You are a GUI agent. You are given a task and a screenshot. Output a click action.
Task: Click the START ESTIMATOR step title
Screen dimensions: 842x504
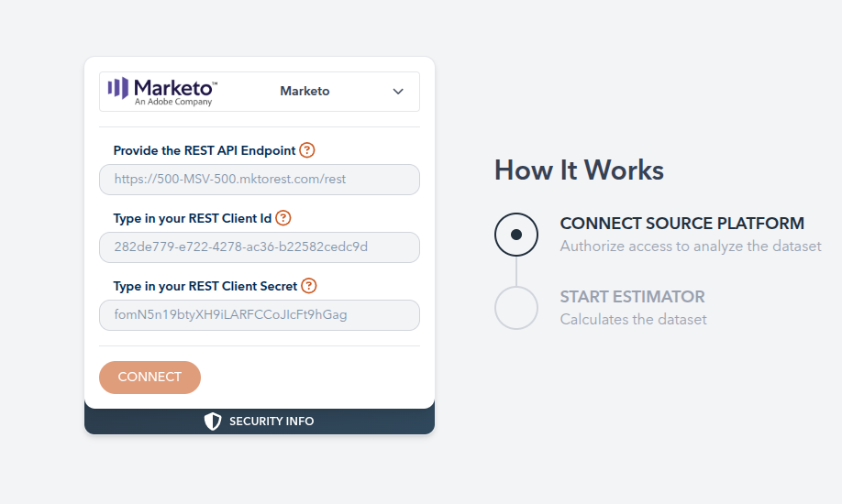point(632,297)
